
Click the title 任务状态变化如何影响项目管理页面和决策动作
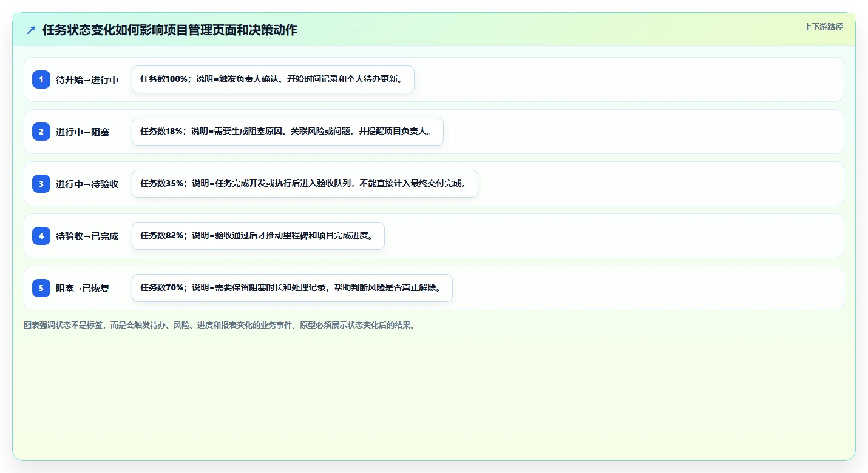[x=170, y=30]
